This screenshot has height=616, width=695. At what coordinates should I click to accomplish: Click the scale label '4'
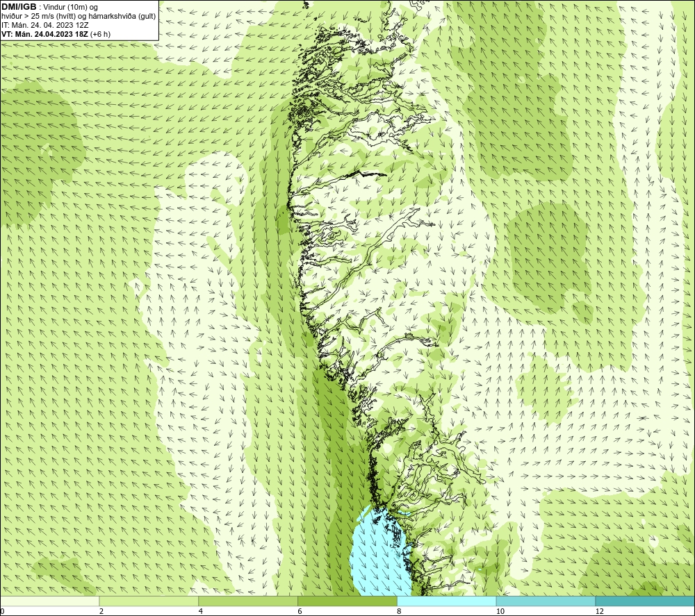click(201, 611)
